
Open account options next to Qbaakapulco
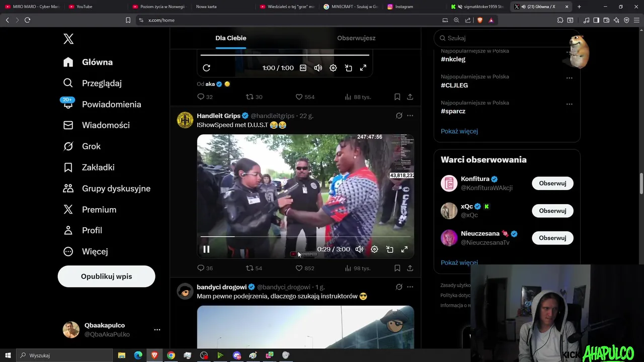(157, 330)
